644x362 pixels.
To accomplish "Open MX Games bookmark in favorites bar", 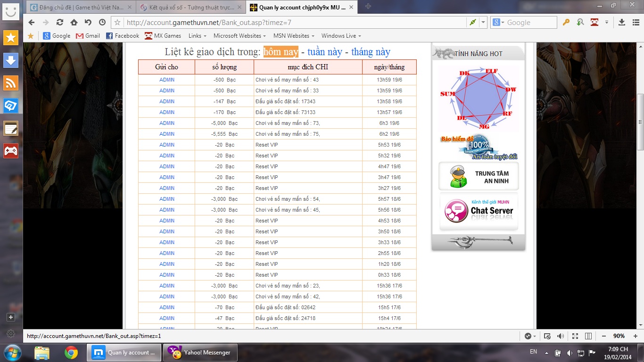I will 163,36.
